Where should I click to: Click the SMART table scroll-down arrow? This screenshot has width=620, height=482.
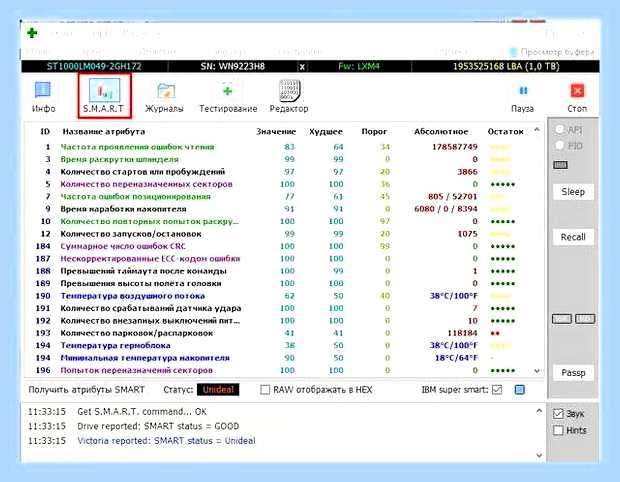[x=537, y=371]
